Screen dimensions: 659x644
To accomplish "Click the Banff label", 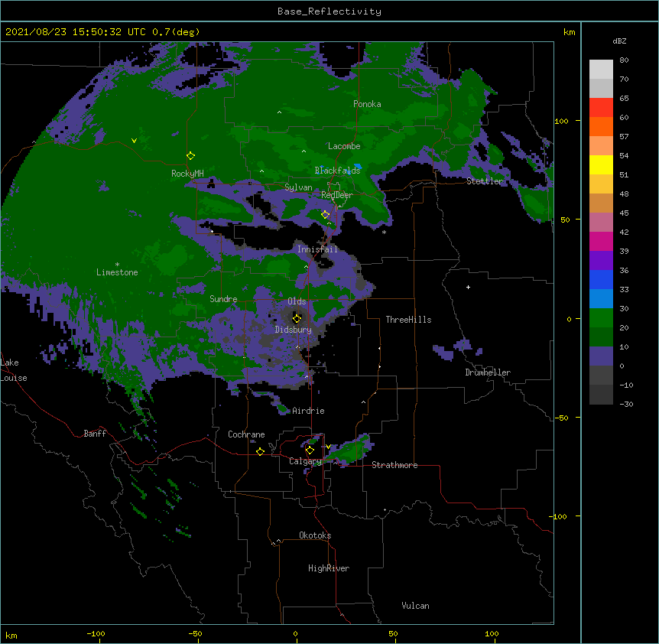I will (x=95, y=434).
